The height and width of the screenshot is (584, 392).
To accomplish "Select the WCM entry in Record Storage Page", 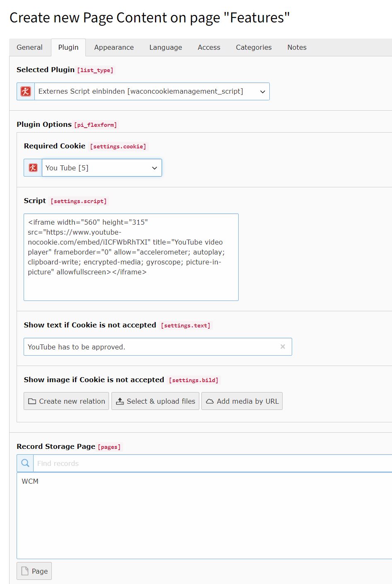I will [30, 481].
